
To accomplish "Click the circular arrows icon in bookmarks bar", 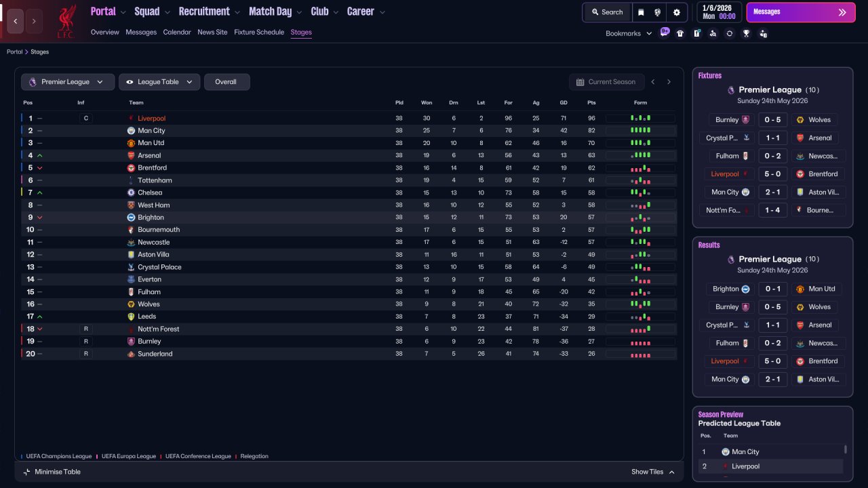I will [x=730, y=33].
